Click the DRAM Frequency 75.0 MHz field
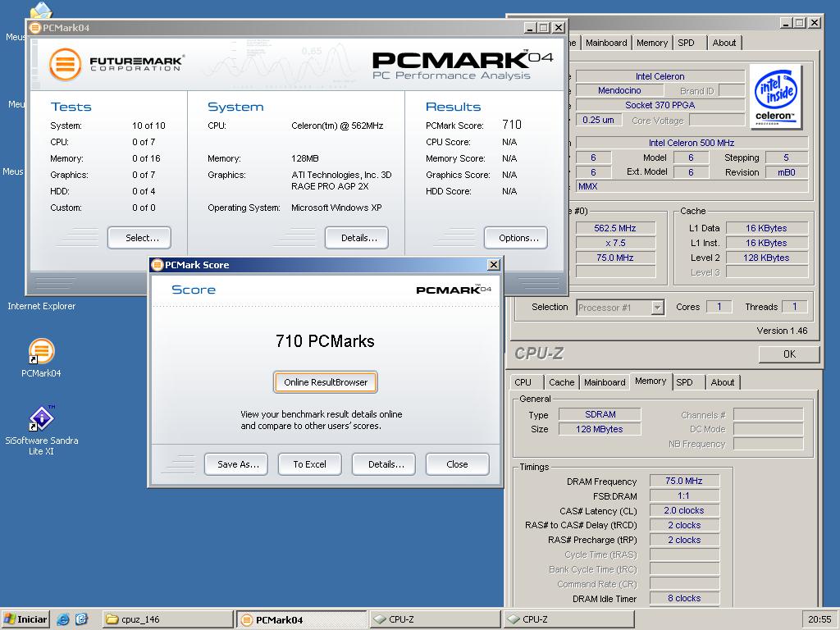This screenshot has width=840, height=630. pyautogui.click(x=684, y=481)
